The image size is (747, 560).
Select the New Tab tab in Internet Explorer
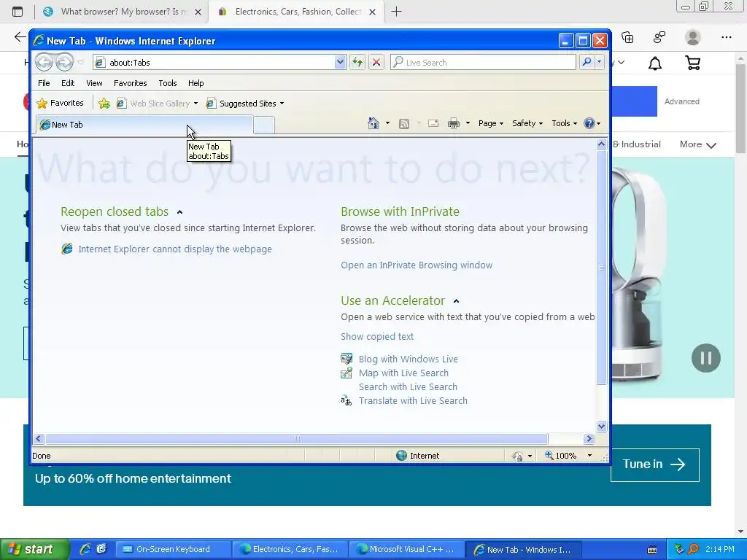(144, 125)
